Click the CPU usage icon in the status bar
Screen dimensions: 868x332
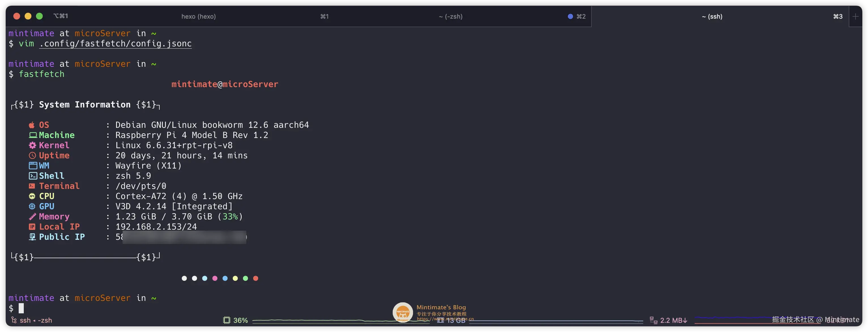226,320
